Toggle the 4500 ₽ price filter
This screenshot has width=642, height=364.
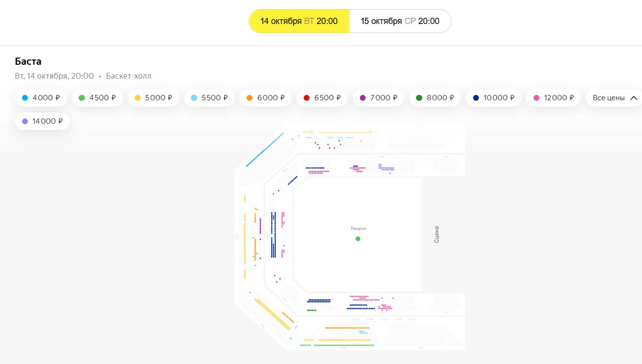click(x=97, y=98)
